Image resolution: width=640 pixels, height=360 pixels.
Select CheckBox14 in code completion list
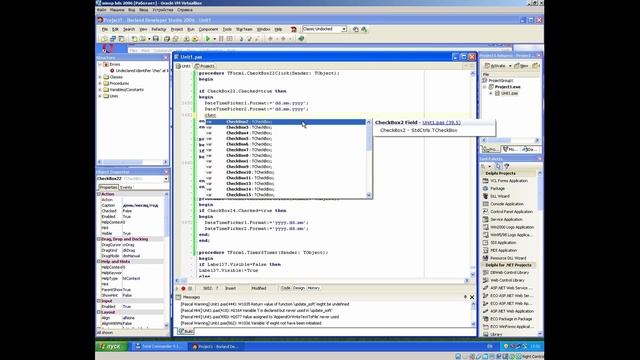coord(286,189)
